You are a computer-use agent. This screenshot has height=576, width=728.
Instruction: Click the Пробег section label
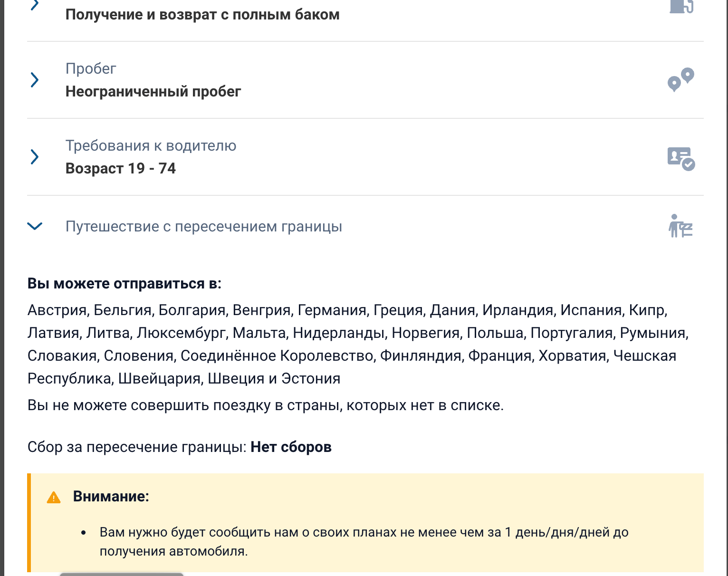[91, 69]
